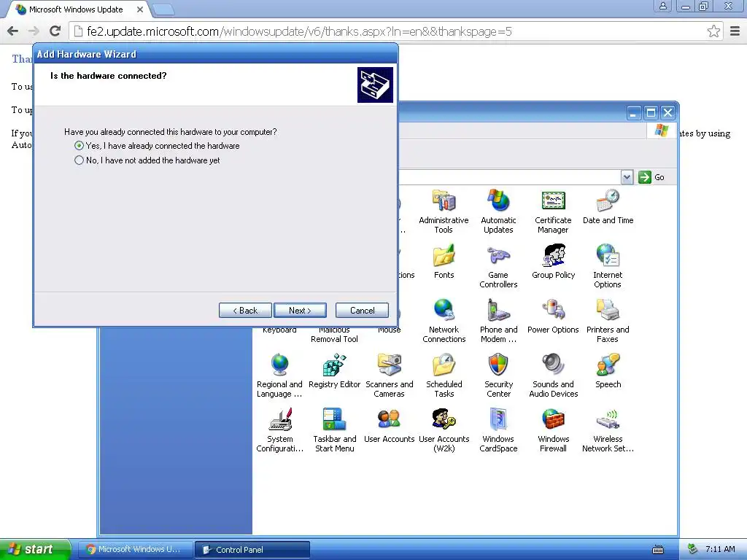Click the browser back arrow
Image resolution: width=747 pixels, height=560 pixels.
pyautogui.click(x=13, y=31)
